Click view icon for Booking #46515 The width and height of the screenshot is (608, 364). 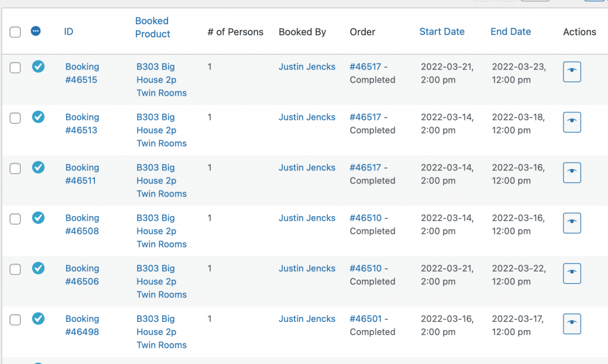(x=572, y=72)
